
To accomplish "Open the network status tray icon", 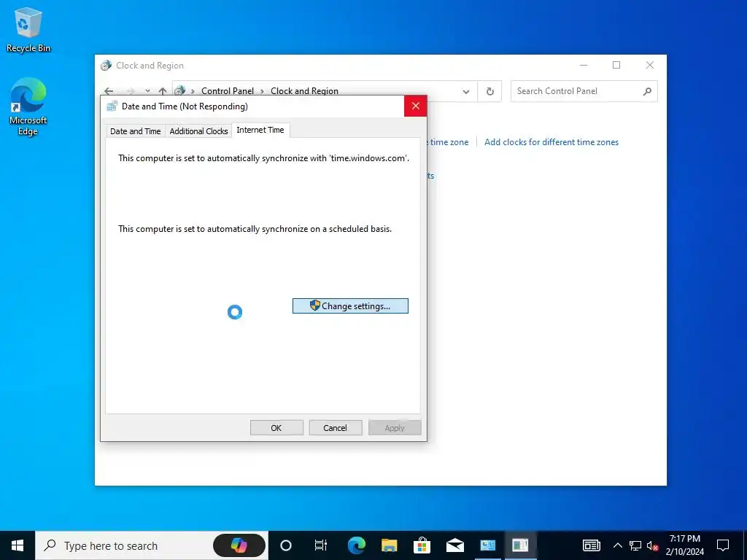I will (x=635, y=545).
